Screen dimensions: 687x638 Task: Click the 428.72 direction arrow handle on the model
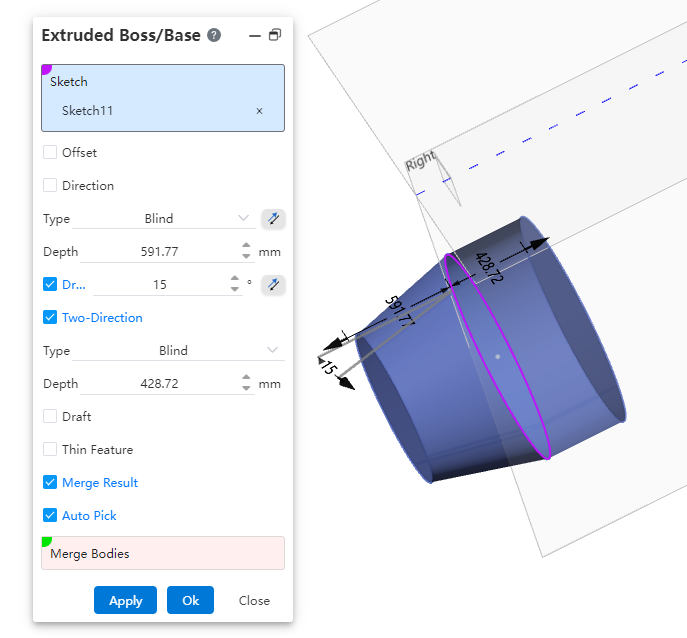point(538,244)
